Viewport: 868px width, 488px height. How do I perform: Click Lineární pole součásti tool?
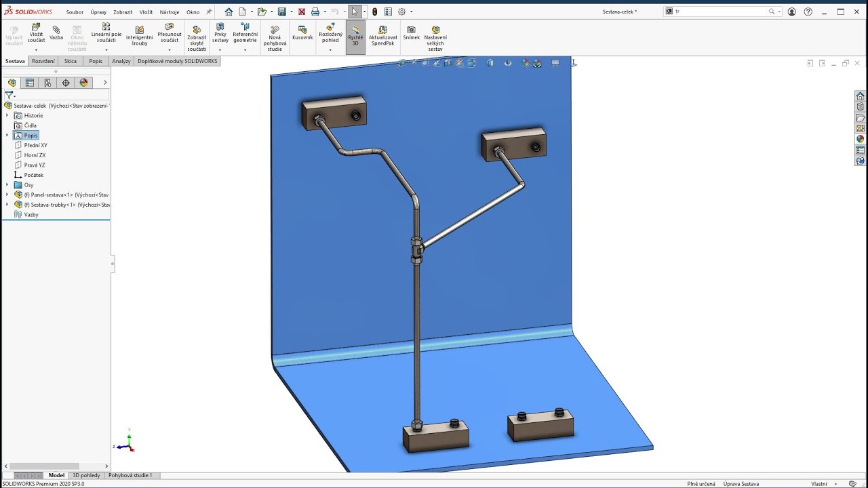tap(106, 34)
